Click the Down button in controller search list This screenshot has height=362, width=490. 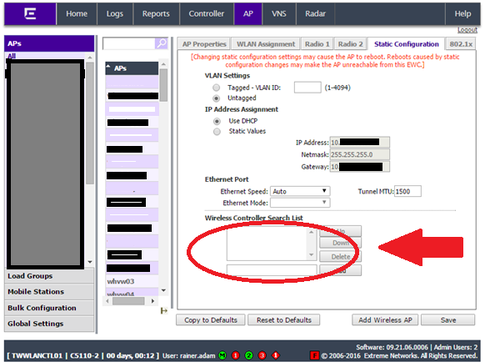point(340,243)
